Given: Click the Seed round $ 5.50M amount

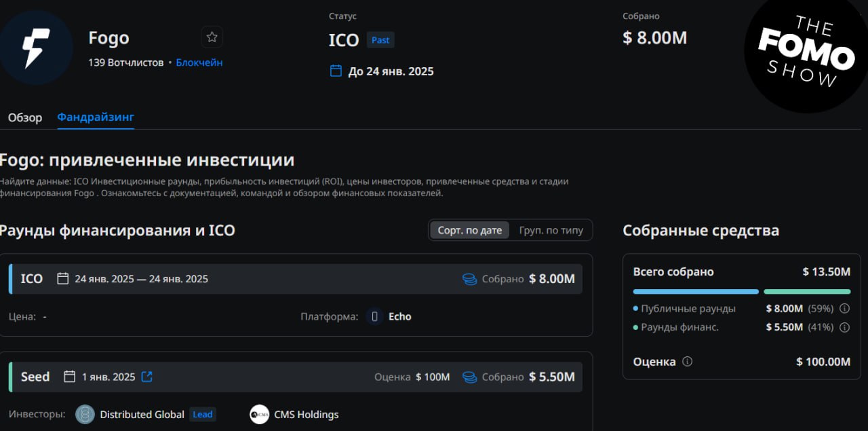Looking at the screenshot, I should pyautogui.click(x=552, y=377).
